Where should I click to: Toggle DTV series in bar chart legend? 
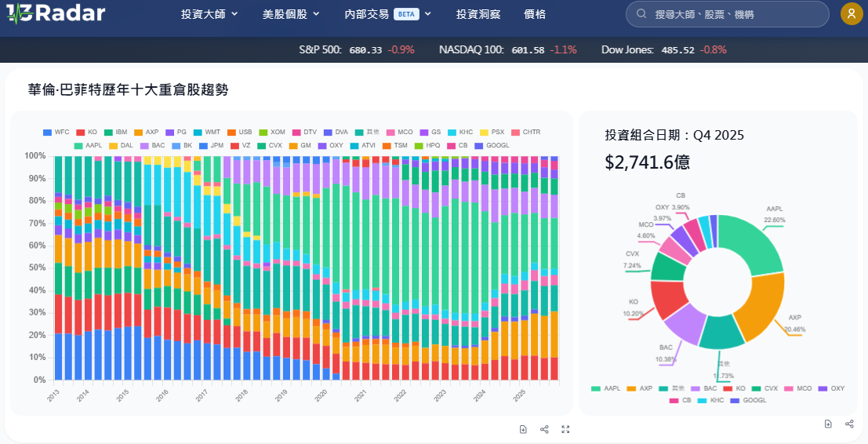(x=304, y=133)
